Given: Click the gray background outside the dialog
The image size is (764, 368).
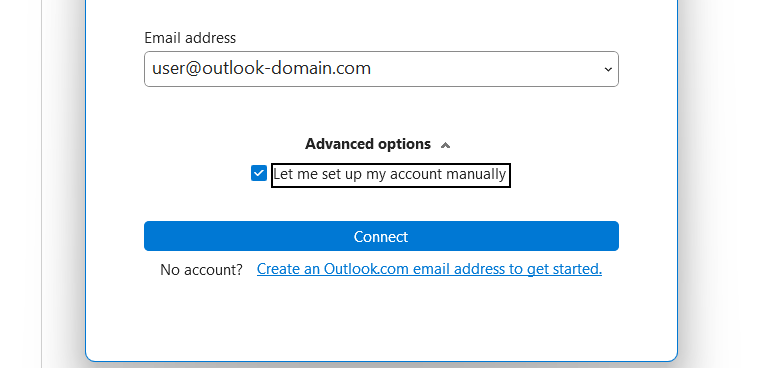Looking at the screenshot, I should pyautogui.click(x=721, y=195).
